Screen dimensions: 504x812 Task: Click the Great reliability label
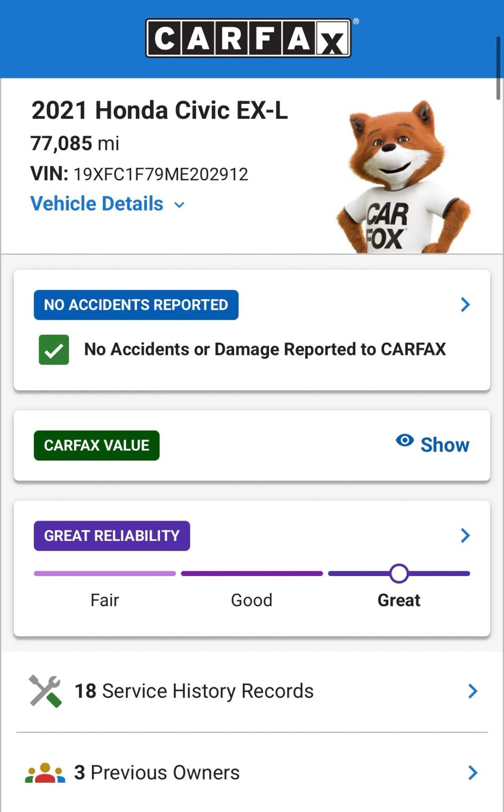coord(399,600)
